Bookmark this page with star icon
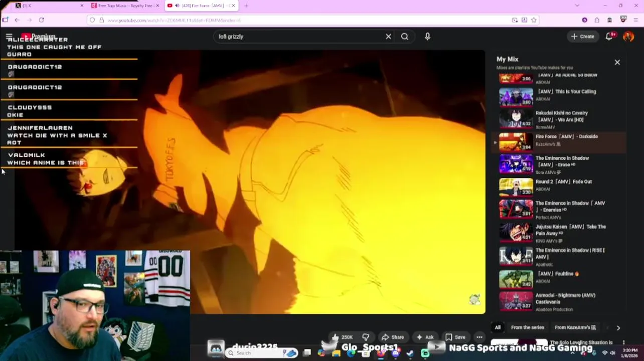This screenshot has width=644, height=361. [x=534, y=20]
